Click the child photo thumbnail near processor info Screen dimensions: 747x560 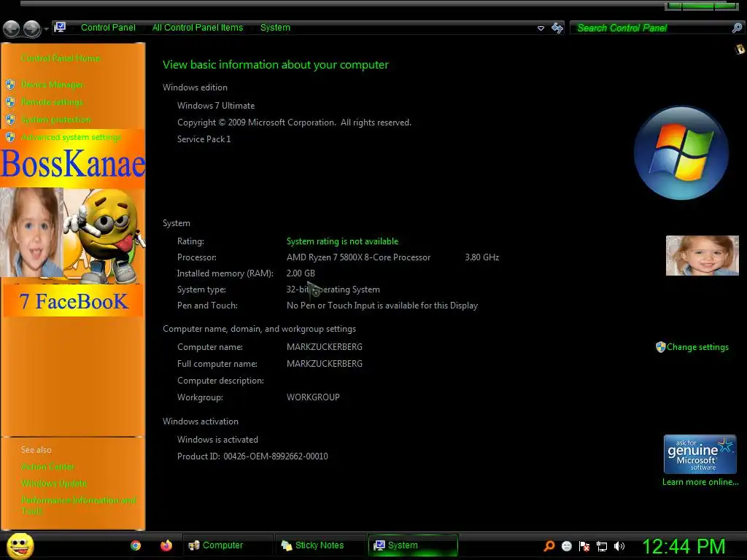[703, 256]
